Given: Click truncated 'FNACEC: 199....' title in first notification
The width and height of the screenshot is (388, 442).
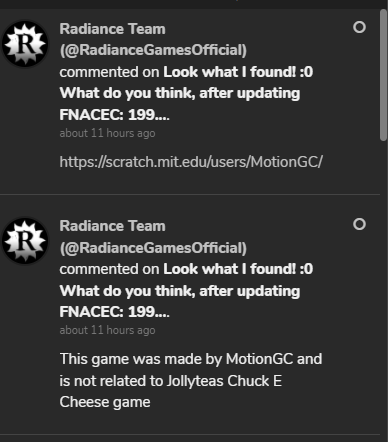Looking at the screenshot, I should [115, 115].
